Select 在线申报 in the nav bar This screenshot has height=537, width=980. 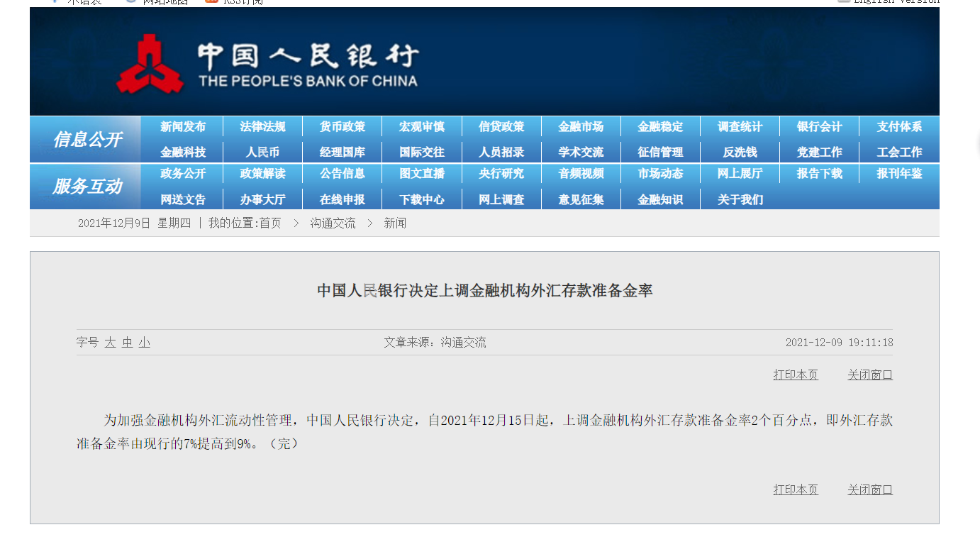pos(343,199)
